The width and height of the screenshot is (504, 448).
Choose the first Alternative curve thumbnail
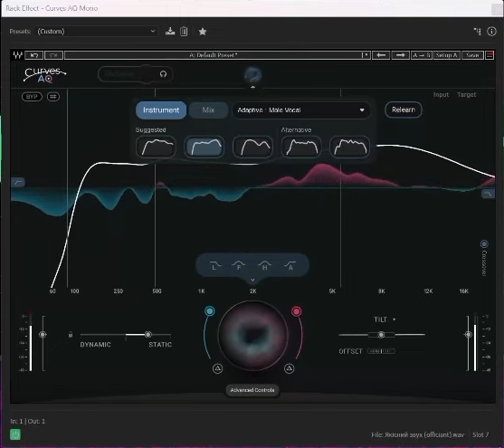[x=301, y=147]
